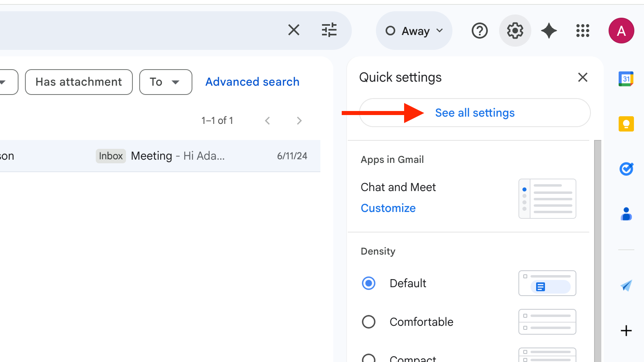This screenshot has width=644, height=362.
Task: Click the Quick settings scrollbar
Action: 598,251
